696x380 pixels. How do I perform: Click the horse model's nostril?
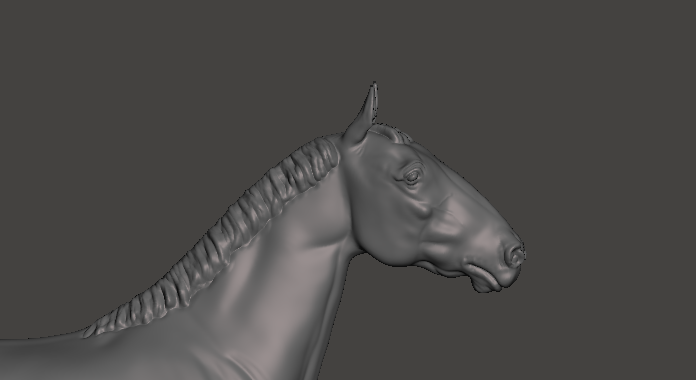(x=516, y=256)
